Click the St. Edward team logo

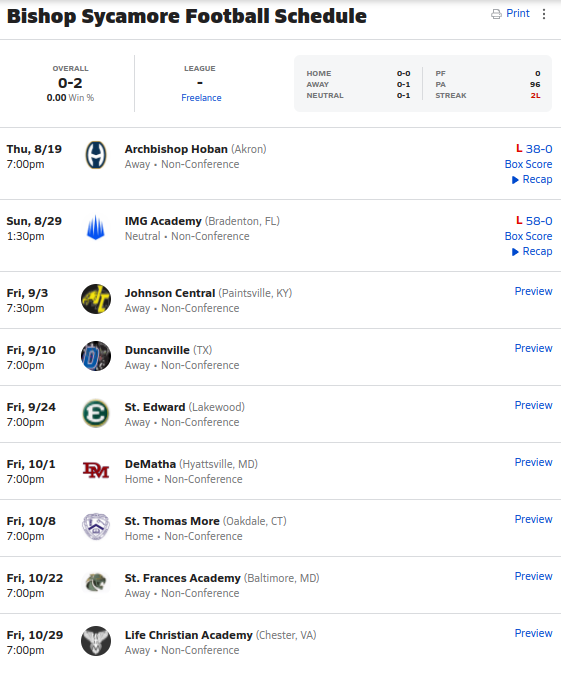(x=96, y=413)
